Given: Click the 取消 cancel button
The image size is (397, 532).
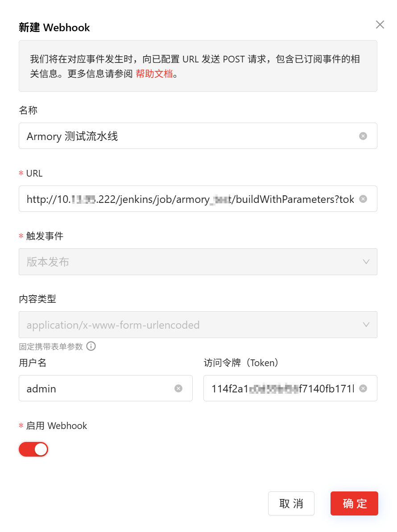Looking at the screenshot, I should 291,503.
